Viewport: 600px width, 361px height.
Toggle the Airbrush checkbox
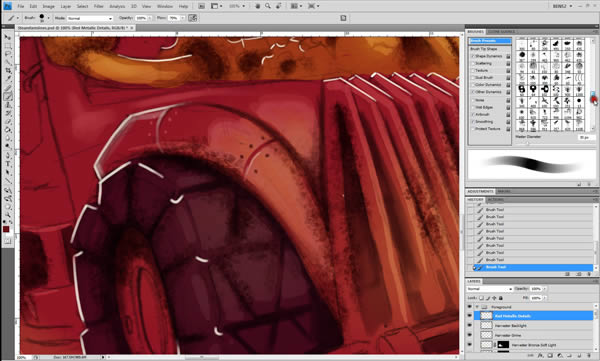point(473,114)
